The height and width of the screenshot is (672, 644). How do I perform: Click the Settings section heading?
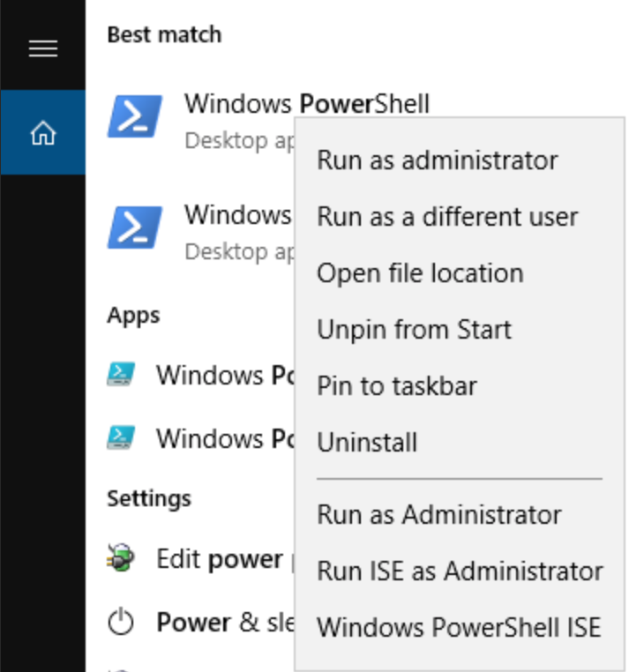pos(149,499)
